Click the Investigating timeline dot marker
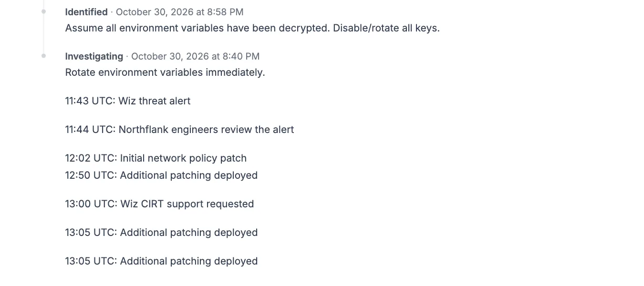Viewport: 644px width, 286px height. [43, 56]
